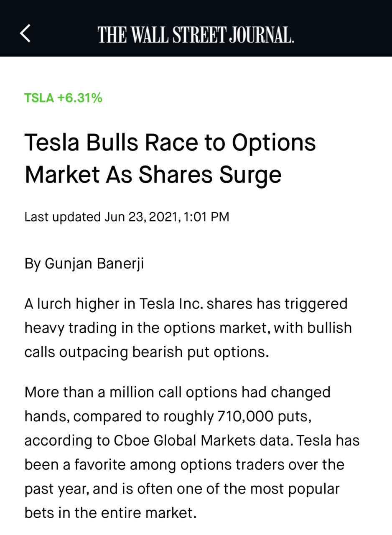Image resolution: width=392 pixels, height=535 pixels.
Task: Click the empty black header bar right of logo
Action: coord(343,28)
